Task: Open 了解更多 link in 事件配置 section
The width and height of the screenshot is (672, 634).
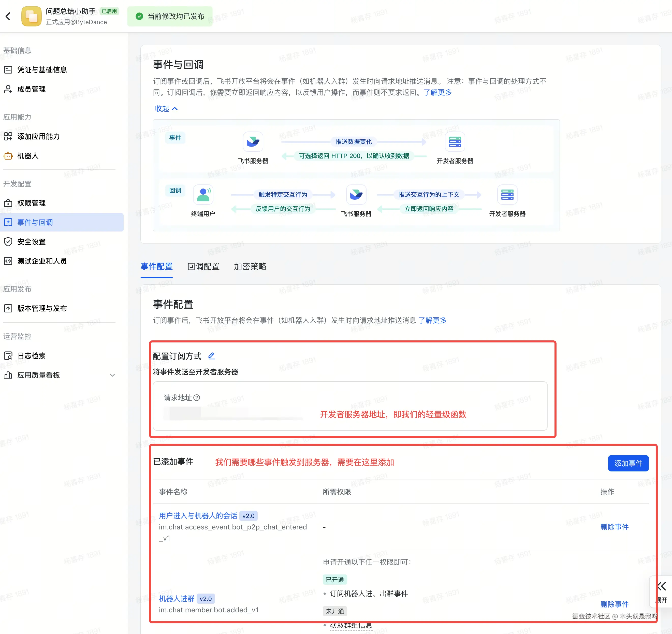Action: click(432, 320)
